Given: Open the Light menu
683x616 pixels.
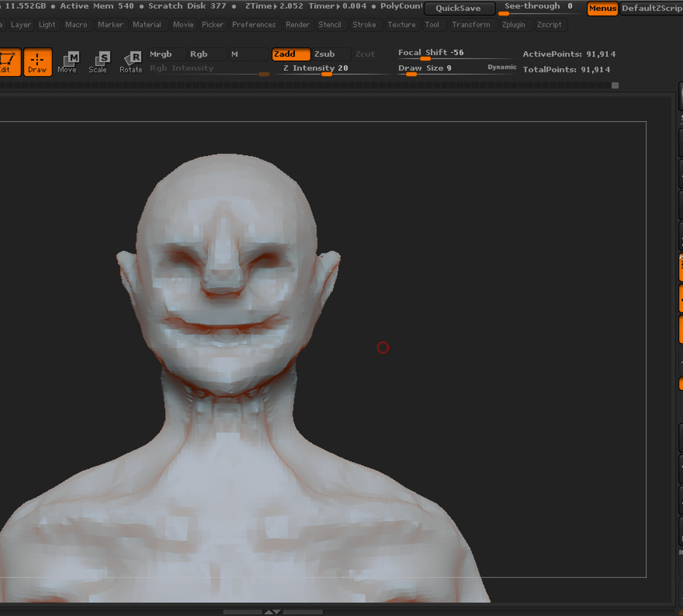Looking at the screenshot, I should click(47, 25).
